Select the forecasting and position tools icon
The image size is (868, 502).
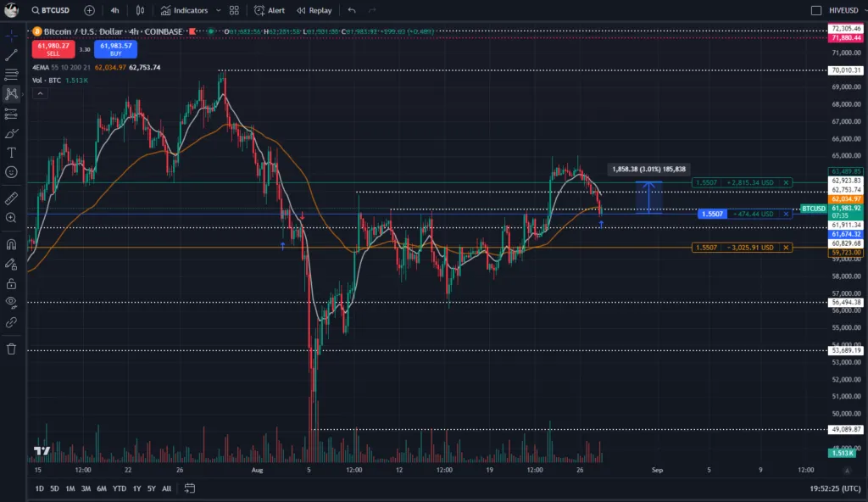point(11,114)
